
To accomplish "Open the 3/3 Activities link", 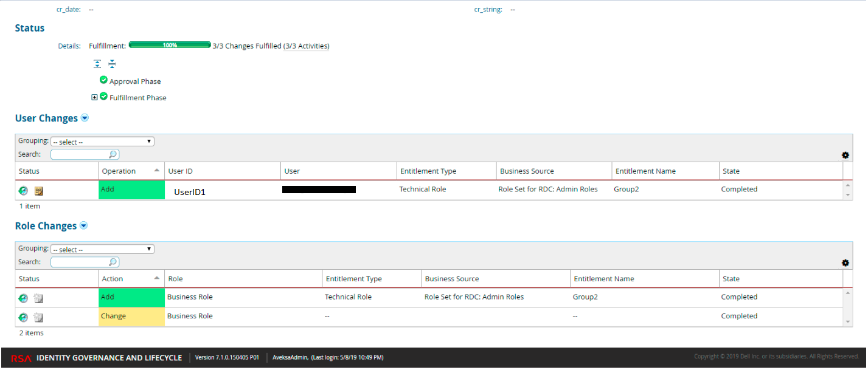I will point(307,46).
